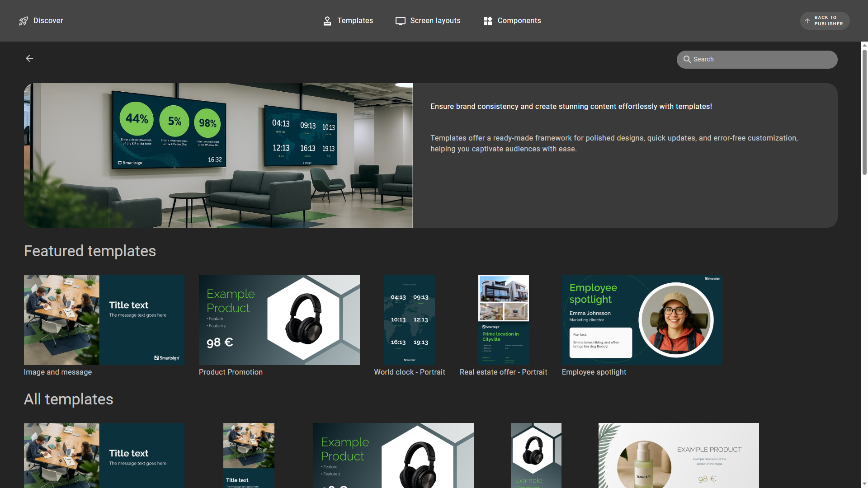Open landscape Example Product template under All templates
868x488 pixels.
393,455
